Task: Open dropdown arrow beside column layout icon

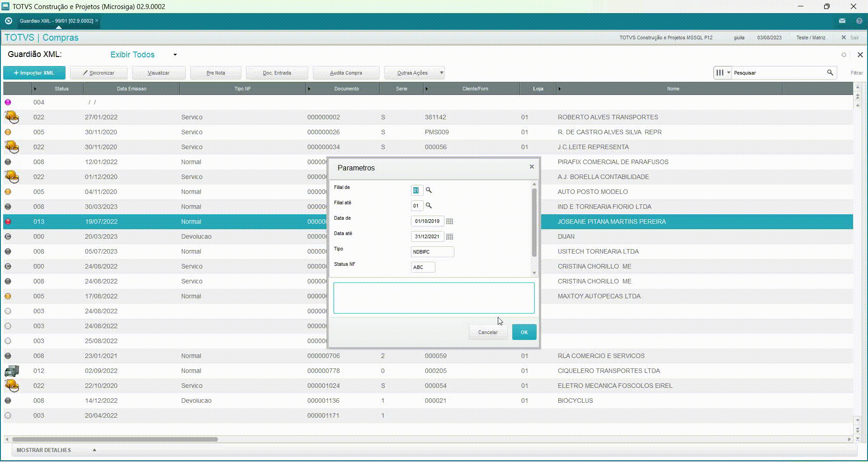Action: [729, 73]
